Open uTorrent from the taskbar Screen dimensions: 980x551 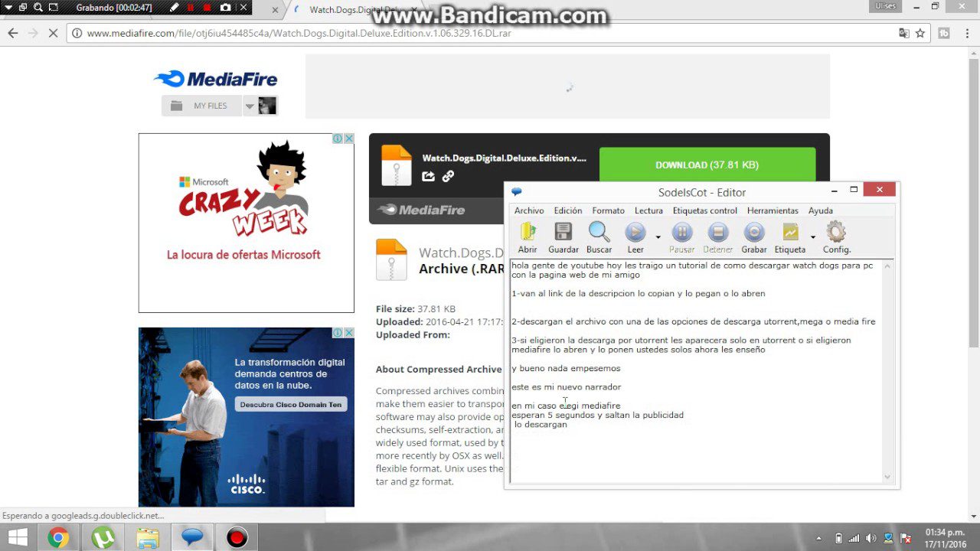coord(103,538)
